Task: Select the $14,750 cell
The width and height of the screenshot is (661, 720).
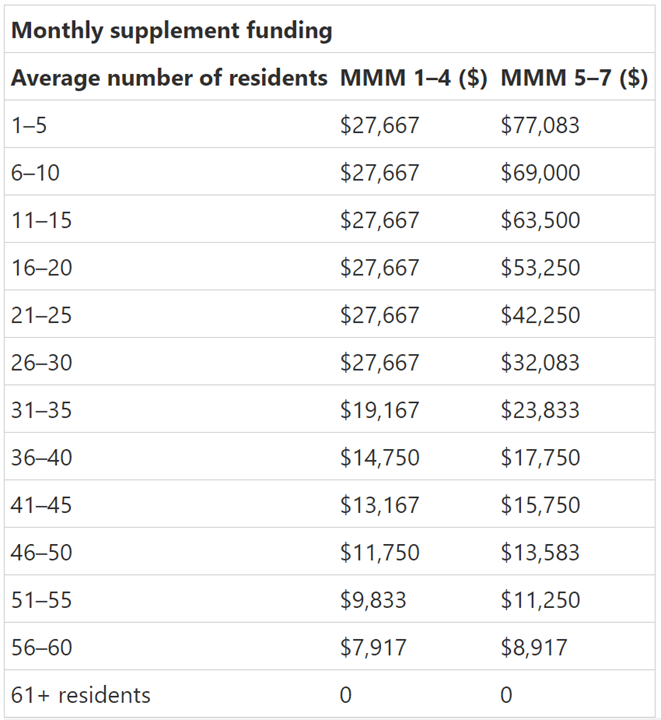Action: tap(380, 458)
